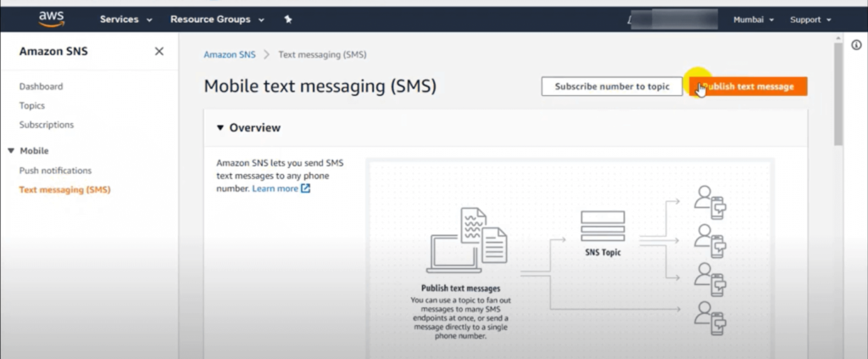868x359 pixels.
Task: Click the top subscriber phone icon
Action: coord(709,202)
